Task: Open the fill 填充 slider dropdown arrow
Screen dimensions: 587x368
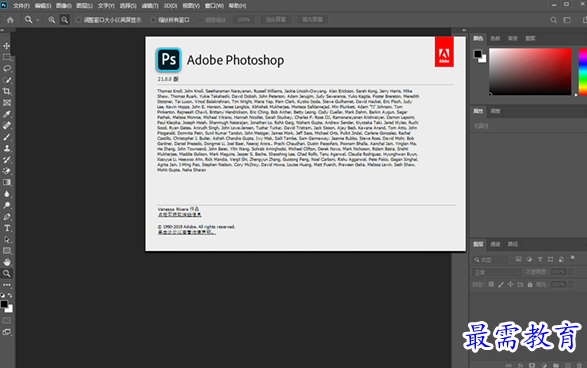Action: pyautogui.click(x=571, y=285)
